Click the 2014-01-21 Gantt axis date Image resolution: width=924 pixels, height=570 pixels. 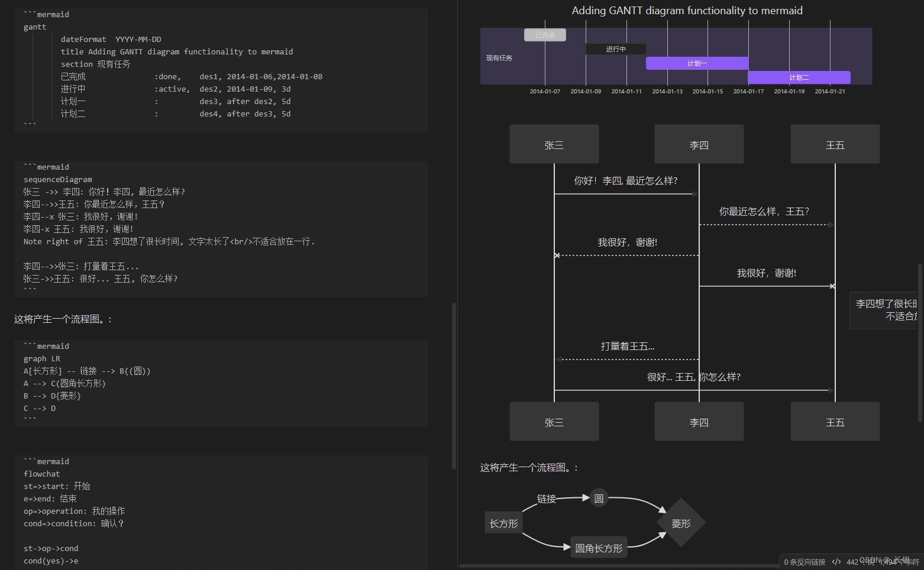tap(830, 91)
